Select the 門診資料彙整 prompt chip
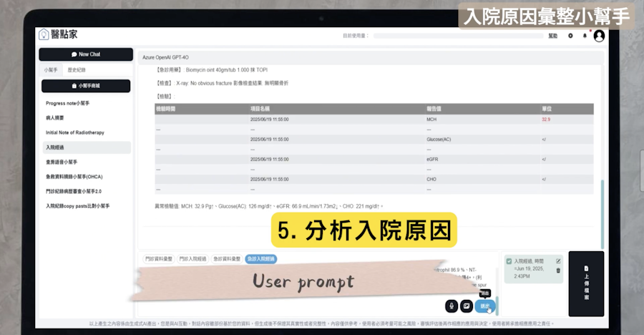Viewport: 644px width, 335px height. [x=158, y=258]
